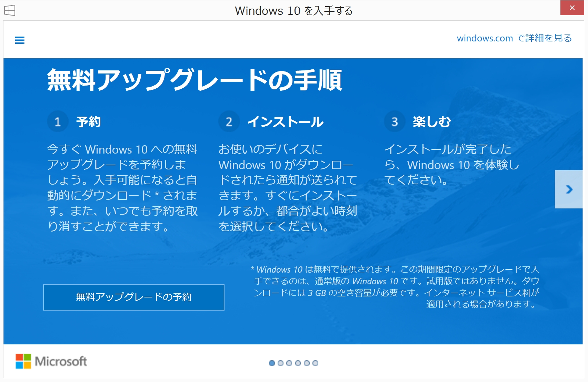Click the Microsoft logo at bottom left
Viewport: 588px width, 382px height.
(51, 362)
